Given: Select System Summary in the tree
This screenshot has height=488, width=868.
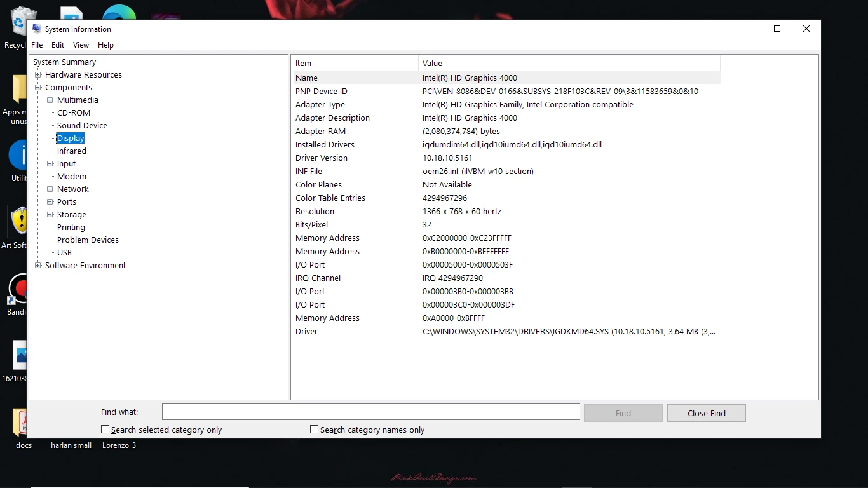Looking at the screenshot, I should [64, 62].
